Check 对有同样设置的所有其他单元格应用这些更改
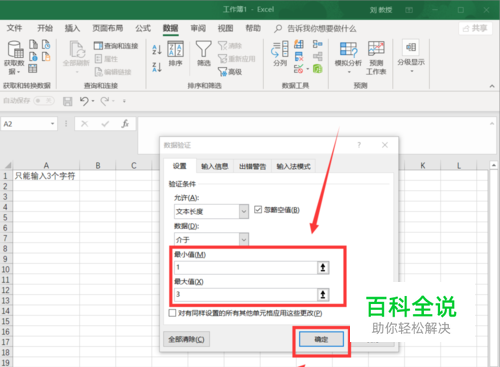Screen dimensions: 500x367 click(x=172, y=313)
